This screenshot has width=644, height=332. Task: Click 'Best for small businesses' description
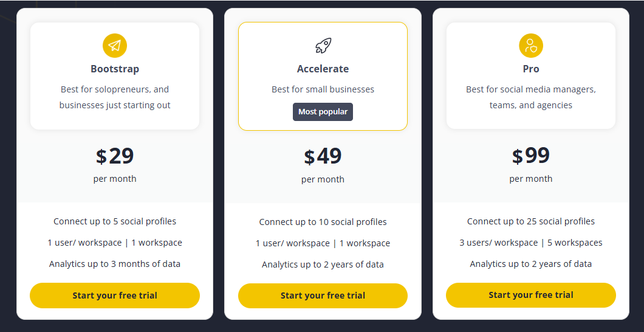(323, 89)
